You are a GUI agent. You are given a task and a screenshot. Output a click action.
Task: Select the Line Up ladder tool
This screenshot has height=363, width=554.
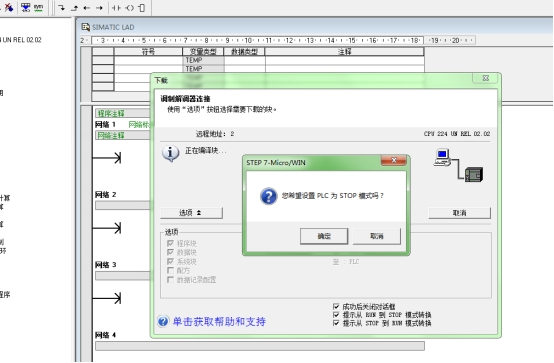point(74,7)
